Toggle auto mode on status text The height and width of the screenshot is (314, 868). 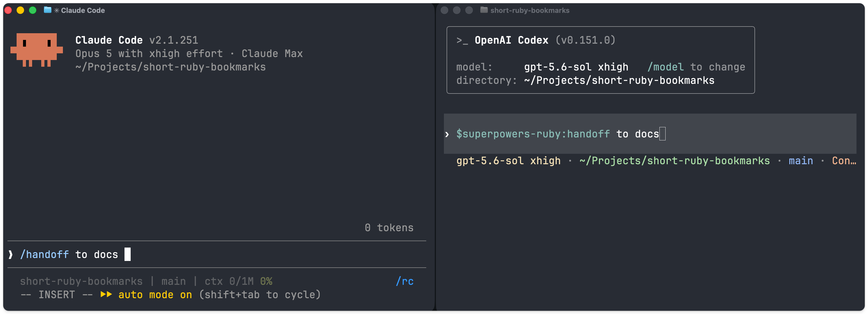tap(155, 295)
